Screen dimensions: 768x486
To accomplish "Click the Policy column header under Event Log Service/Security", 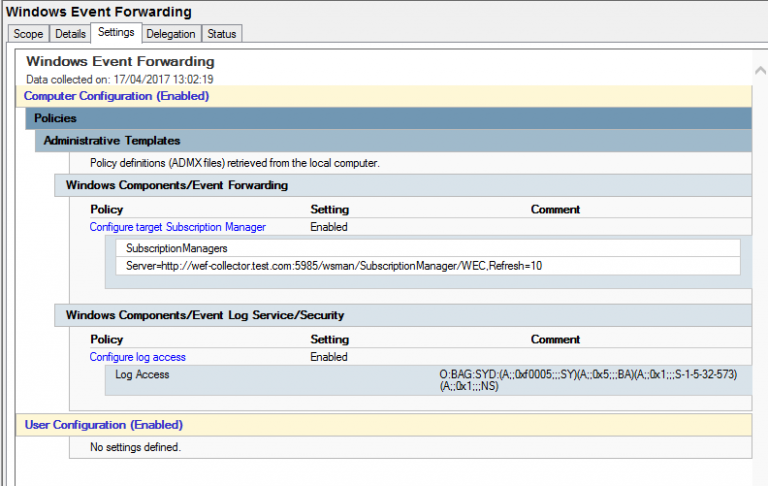I will pos(106,340).
